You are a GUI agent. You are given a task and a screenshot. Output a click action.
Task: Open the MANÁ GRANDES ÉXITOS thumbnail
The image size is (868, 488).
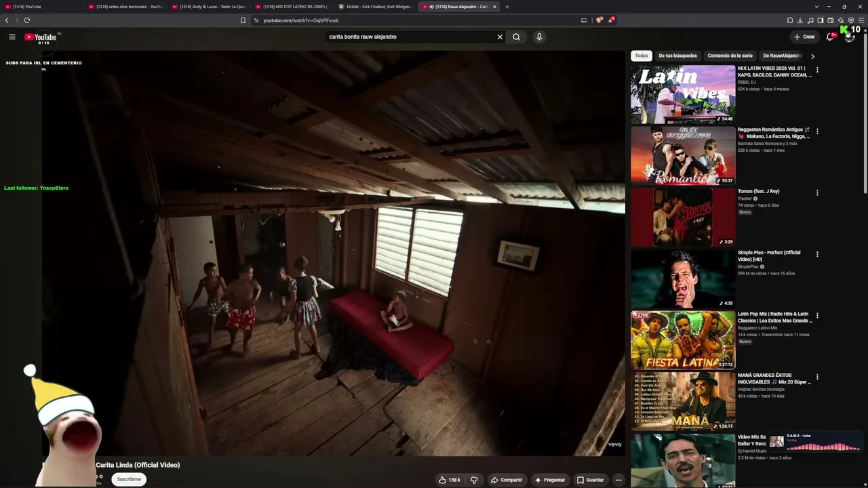click(683, 401)
